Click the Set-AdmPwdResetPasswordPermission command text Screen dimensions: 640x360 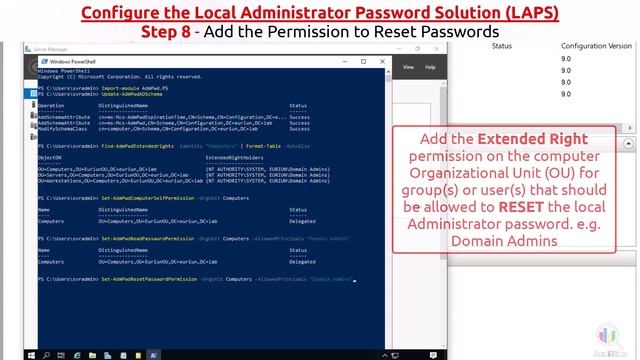[x=149, y=279]
